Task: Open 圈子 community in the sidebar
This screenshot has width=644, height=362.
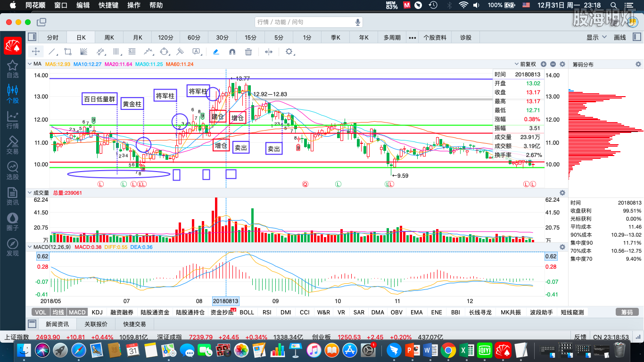Action: coord(13,222)
